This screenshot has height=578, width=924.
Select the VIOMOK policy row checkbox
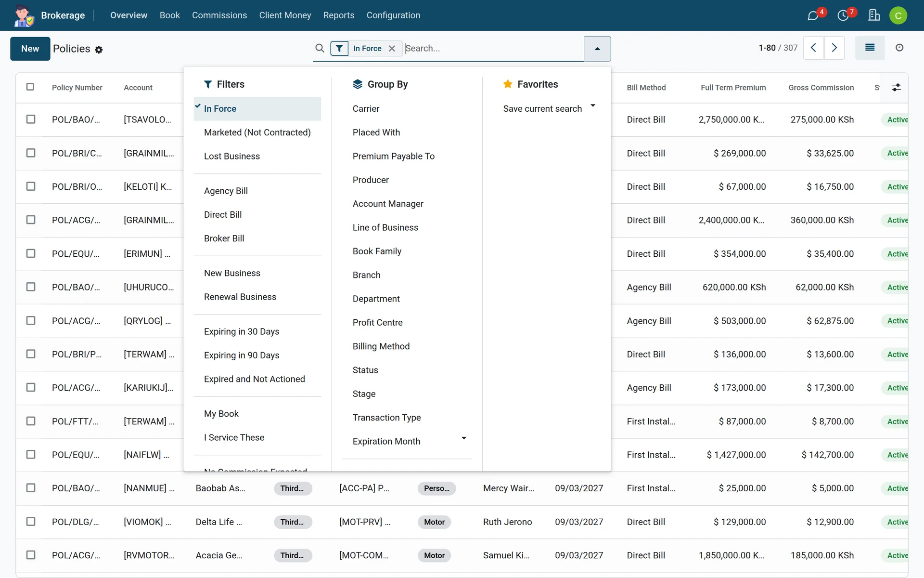pos(31,522)
